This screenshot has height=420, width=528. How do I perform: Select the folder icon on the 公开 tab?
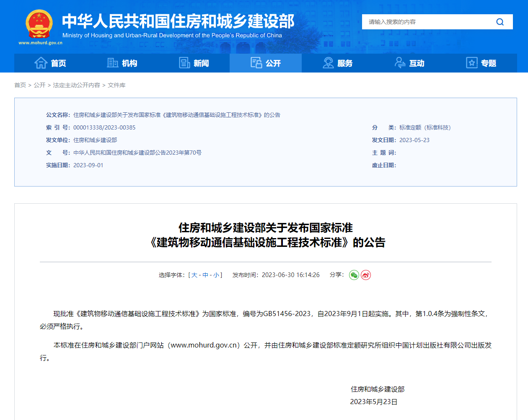pos(256,62)
